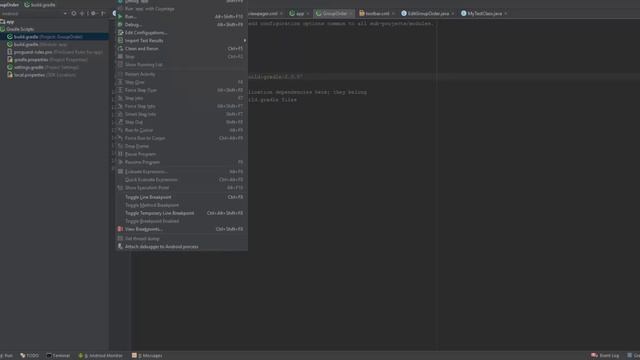
Task: Expand the 'Import Test Results' submenu arrow
Action: point(244,40)
